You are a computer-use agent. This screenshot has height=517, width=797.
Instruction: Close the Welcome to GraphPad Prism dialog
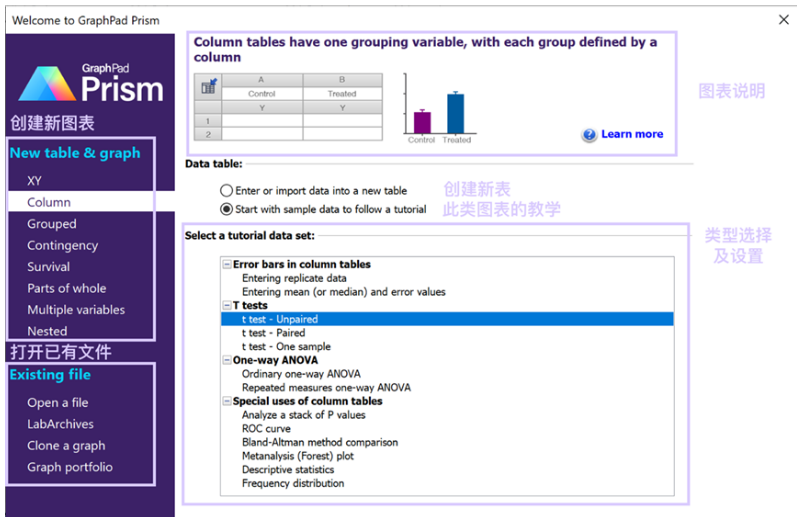(783, 20)
